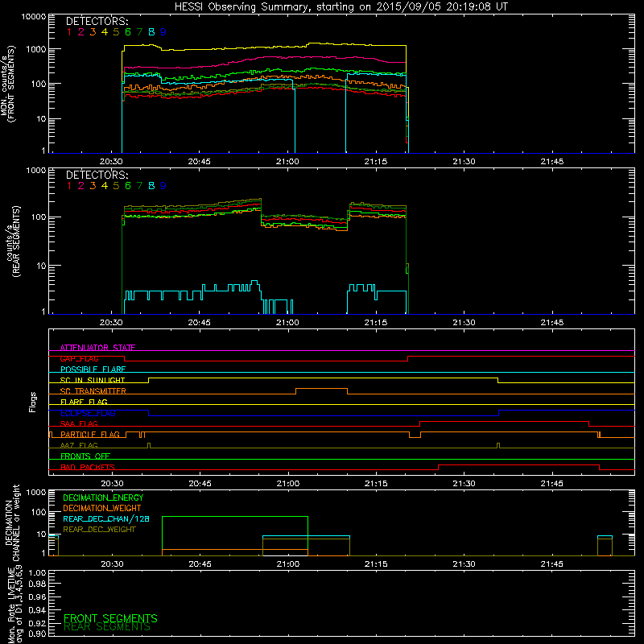644x644 pixels.
Task: Click the FRONT SEGMENTS livetime legend text
Action: pos(110,618)
